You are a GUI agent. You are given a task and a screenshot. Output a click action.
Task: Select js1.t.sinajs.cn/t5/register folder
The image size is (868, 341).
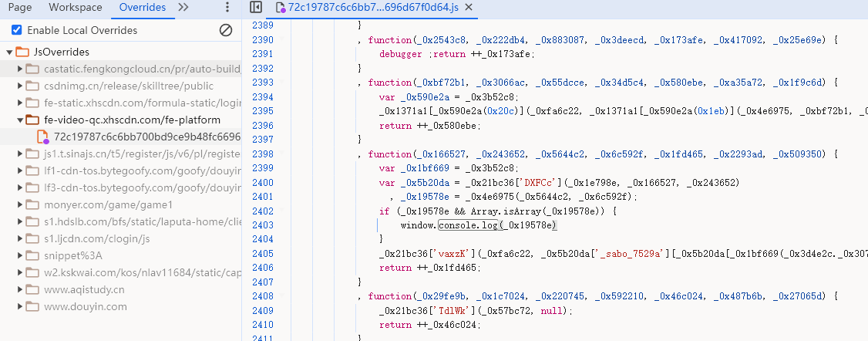click(x=143, y=154)
